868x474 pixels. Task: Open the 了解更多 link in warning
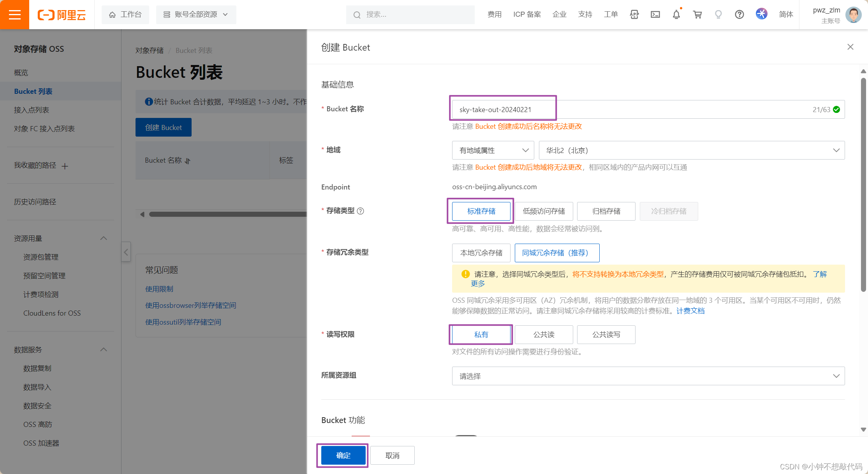820,274
